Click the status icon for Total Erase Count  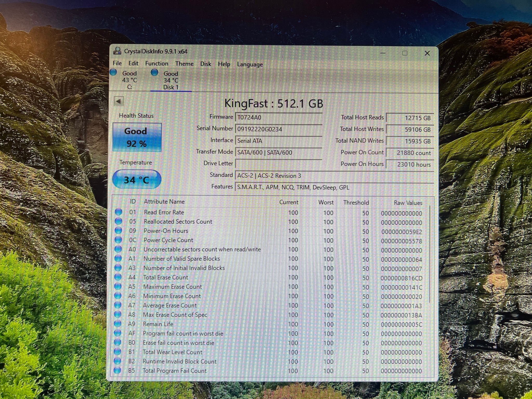point(118,277)
